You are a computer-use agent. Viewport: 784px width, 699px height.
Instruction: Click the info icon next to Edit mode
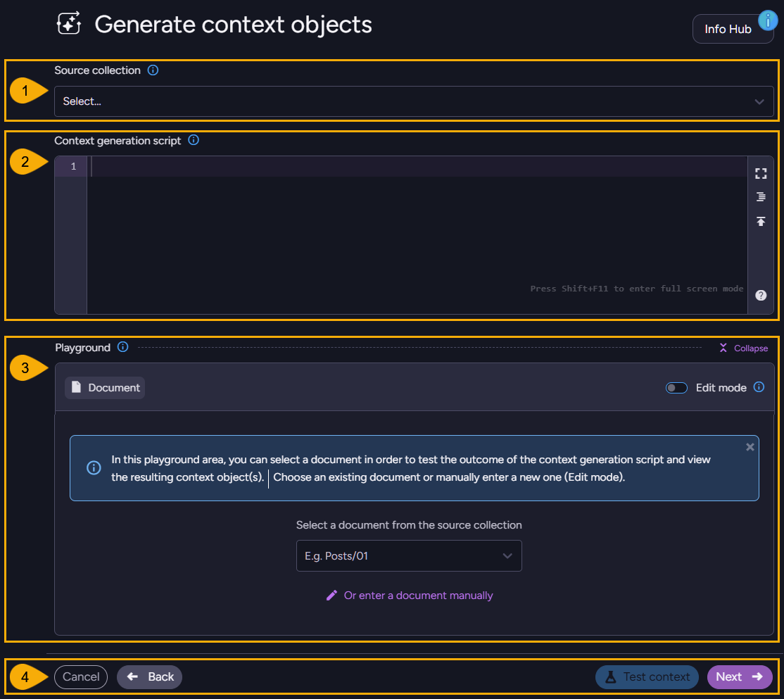(759, 387)
